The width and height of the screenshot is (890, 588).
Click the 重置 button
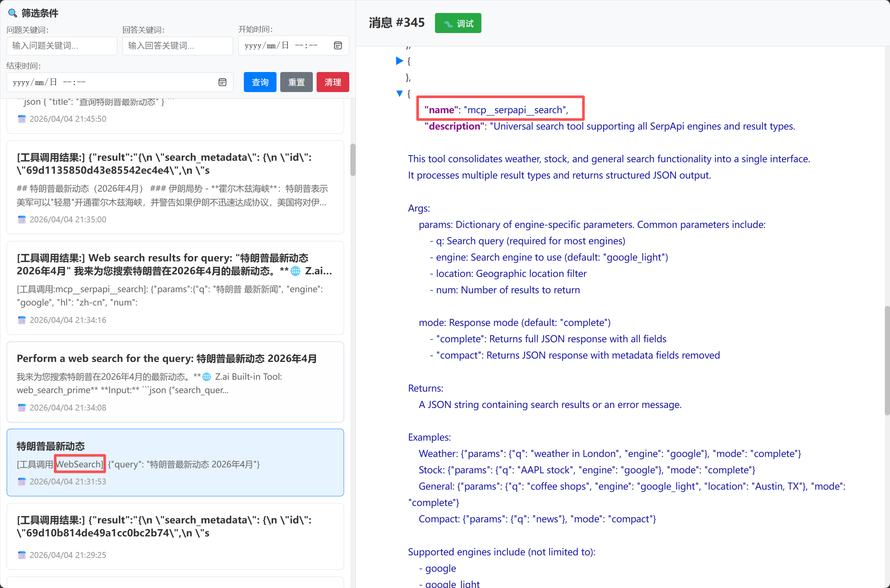pos(296,82)
